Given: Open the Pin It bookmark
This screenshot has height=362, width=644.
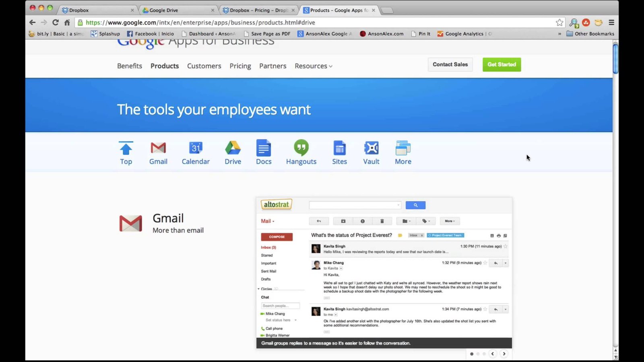Looking at the screenshot, I should click(x=421, y=34).
